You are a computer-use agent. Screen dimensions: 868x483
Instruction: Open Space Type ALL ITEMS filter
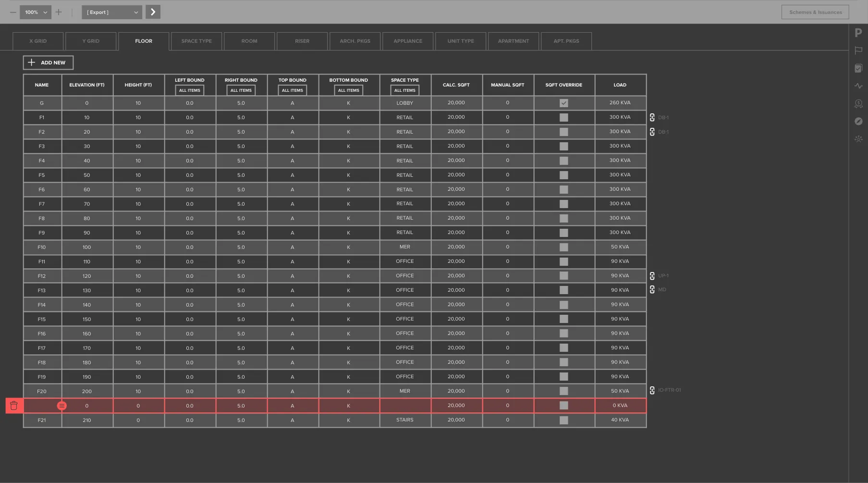point(405,90)
